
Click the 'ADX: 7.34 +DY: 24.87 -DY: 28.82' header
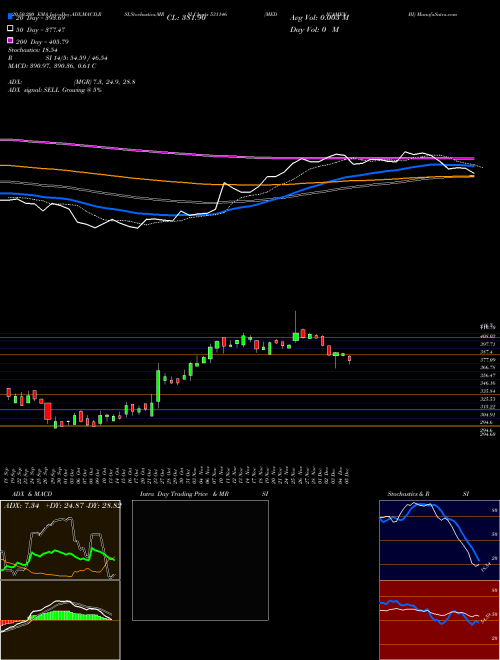tap(63, 505)
